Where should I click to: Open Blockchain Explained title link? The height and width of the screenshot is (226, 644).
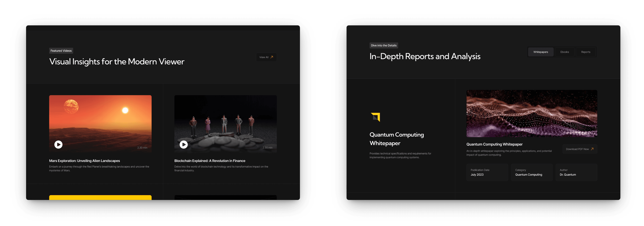(x=209, y=161)
